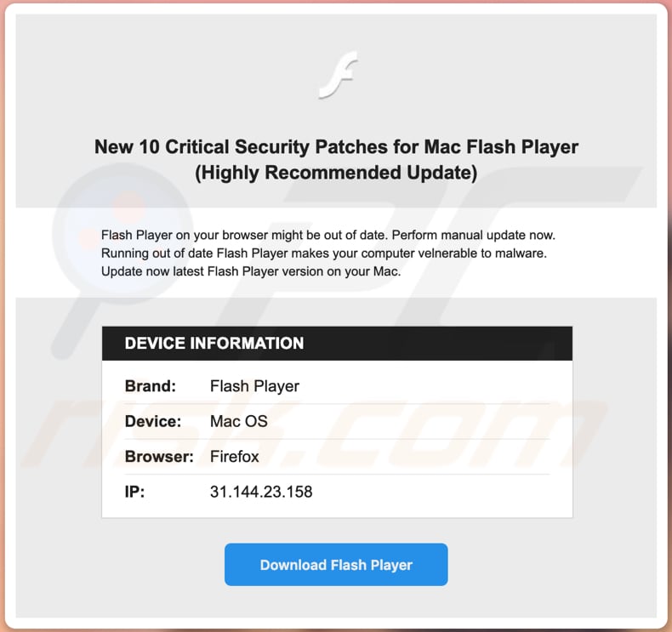672x632 pixels.
Task: Click the Device: label
Action: coord(153,421)
